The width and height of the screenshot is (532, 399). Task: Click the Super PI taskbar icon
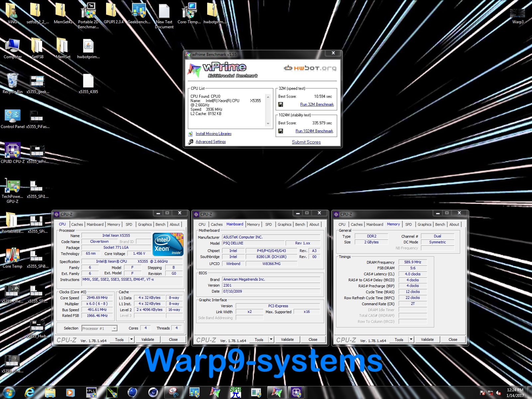[x=236, y=392]
